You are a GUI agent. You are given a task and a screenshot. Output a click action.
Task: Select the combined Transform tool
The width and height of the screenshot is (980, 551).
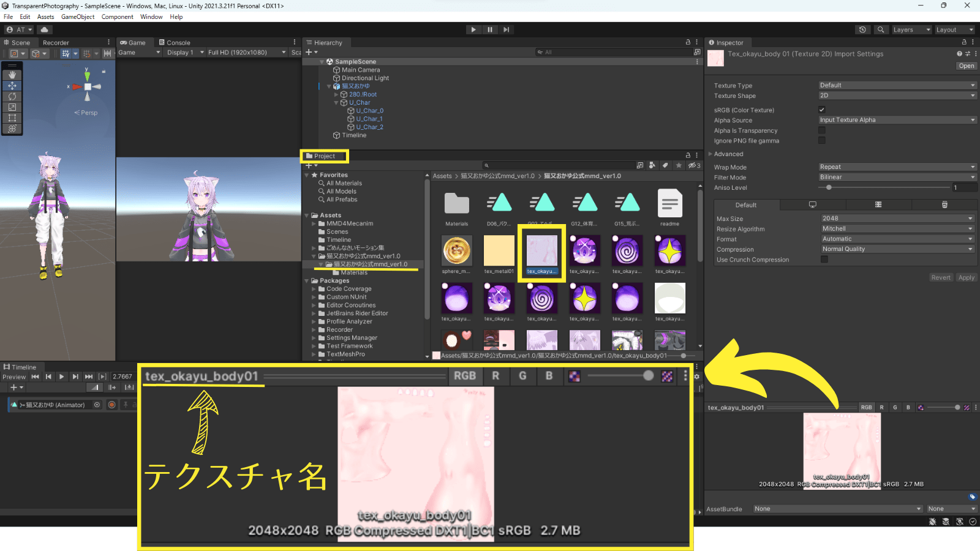coord(12,129)
